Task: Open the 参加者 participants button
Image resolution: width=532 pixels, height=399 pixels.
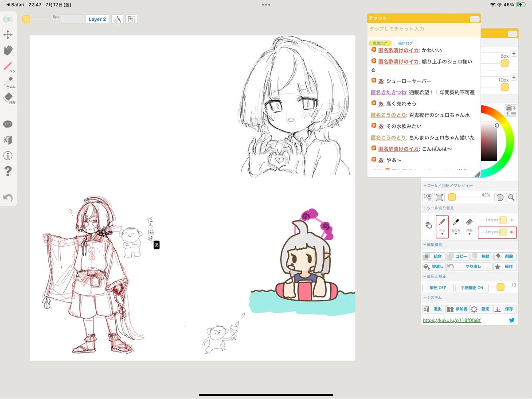Action: coord(457,309)
